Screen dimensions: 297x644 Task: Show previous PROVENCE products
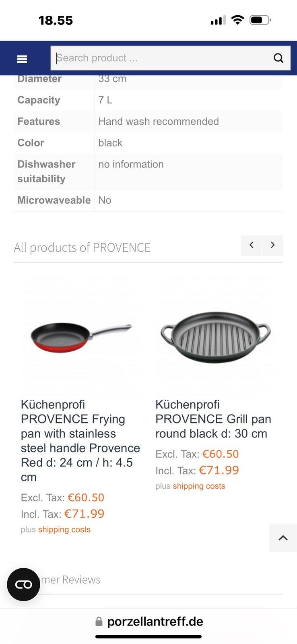click(251, 245)
